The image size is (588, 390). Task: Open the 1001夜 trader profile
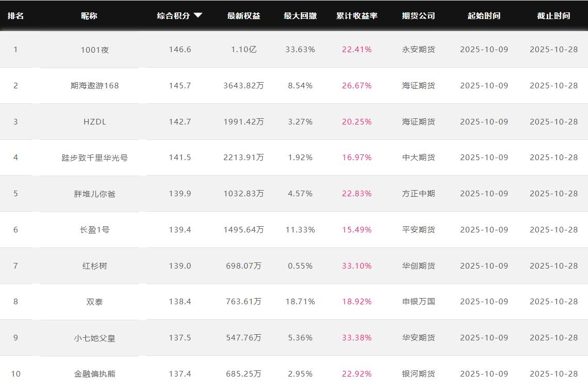point(95,50)
